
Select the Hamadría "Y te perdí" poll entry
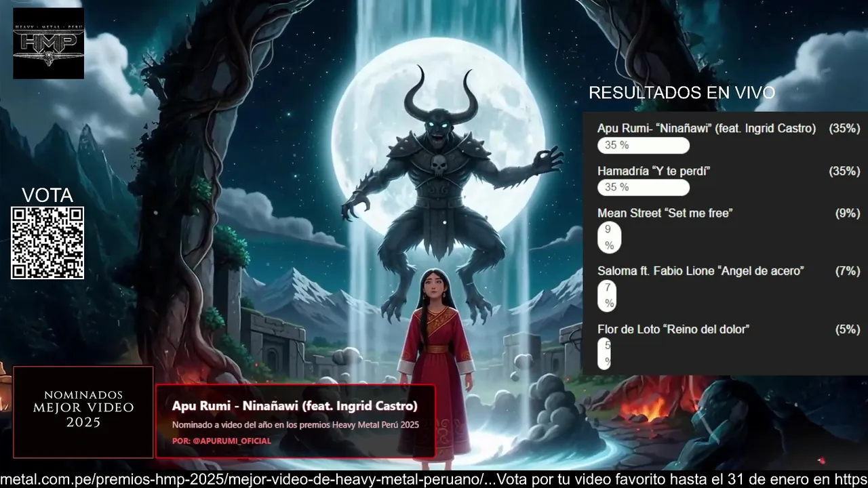coord(654,171)
